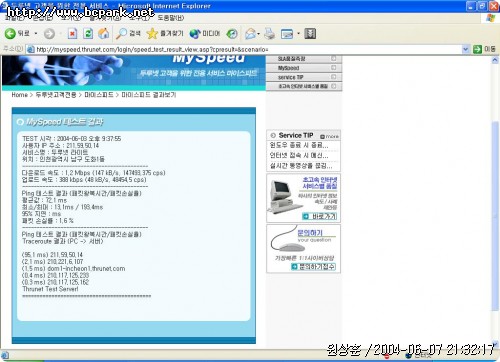The width and height of the screenshot is (500, 362).
Task: Go back with the 뒤로 arrow button
Action: 17,33
